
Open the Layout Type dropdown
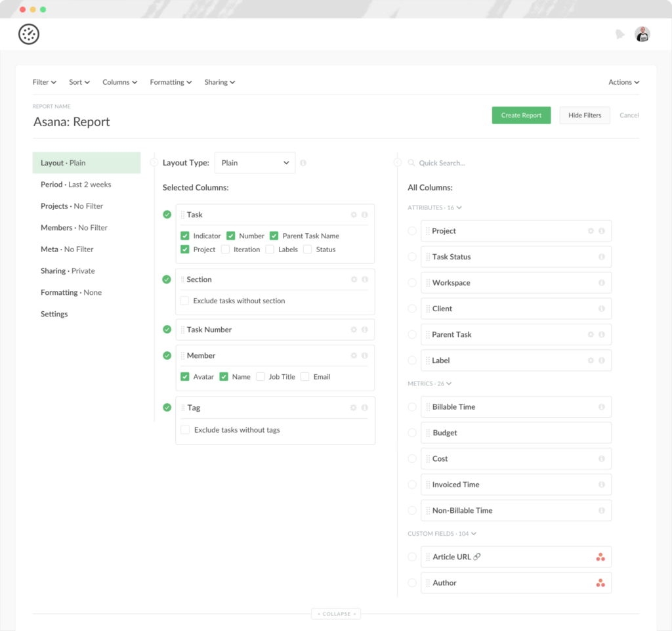click(255, 163)
